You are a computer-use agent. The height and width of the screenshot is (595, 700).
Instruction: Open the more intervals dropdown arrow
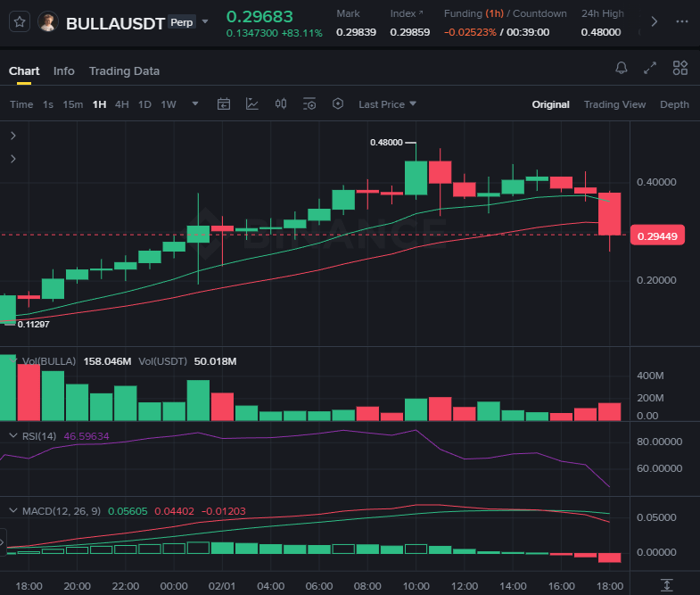(195, 103)
